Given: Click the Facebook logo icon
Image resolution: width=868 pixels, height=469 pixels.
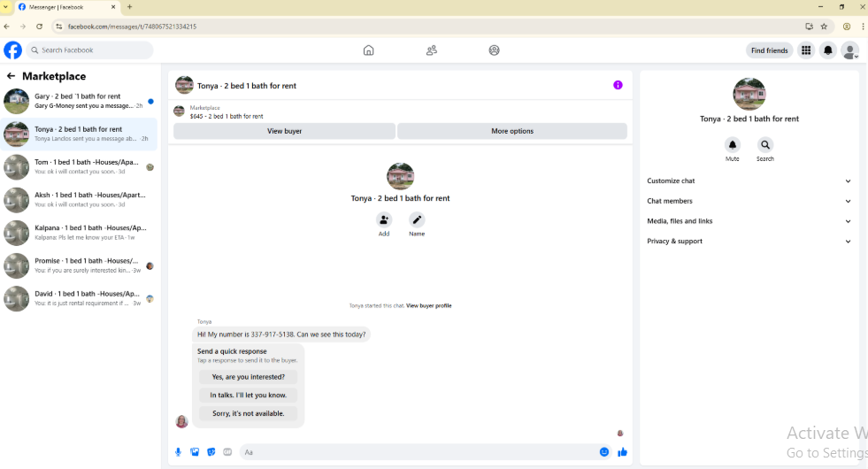Looking at the screenshot, I should [x=12, y=50].
